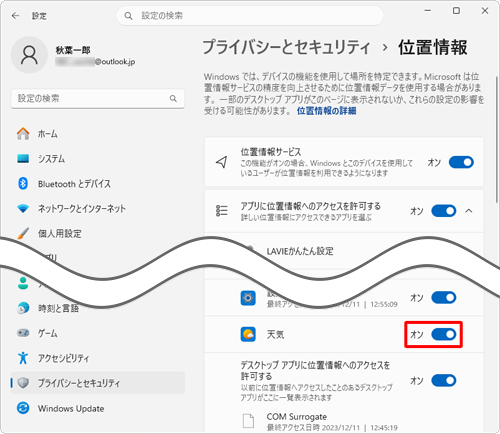Viewport: 500px width, 434px height.
Task: Click the time and language globe icon
Action: (23, 308)
